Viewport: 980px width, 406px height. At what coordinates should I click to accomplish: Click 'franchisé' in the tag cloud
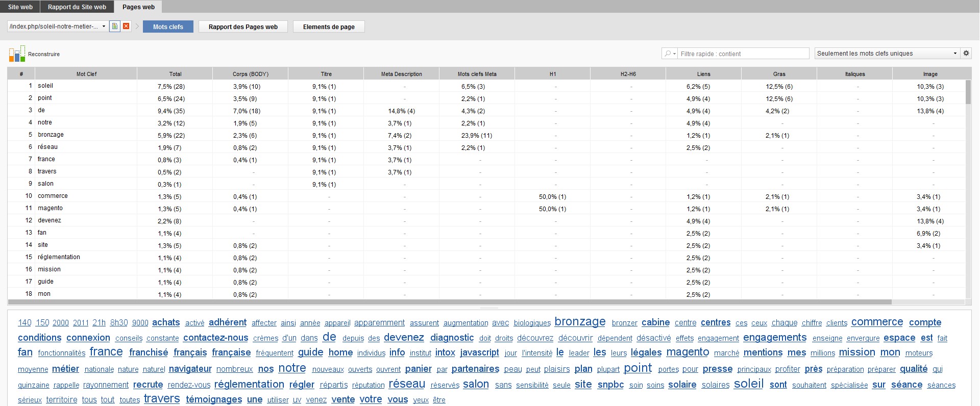149,352
